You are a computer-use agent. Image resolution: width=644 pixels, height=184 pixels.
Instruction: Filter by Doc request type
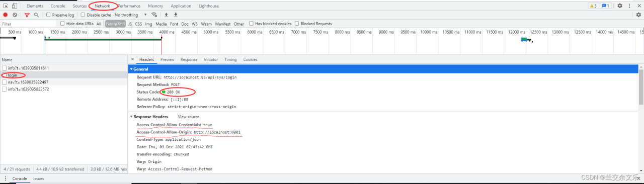click(185, 24)
